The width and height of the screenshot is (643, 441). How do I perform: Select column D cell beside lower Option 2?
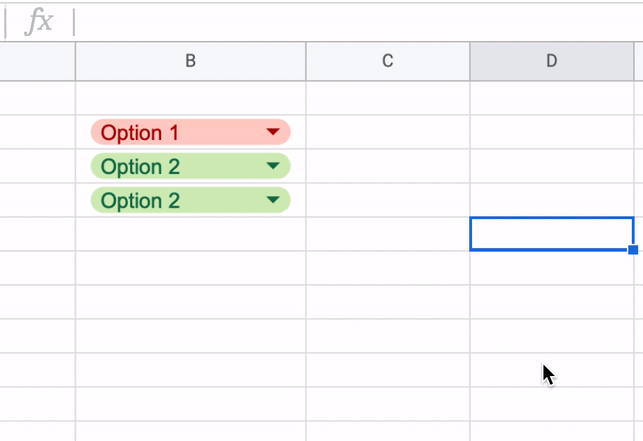click(551, 200)
